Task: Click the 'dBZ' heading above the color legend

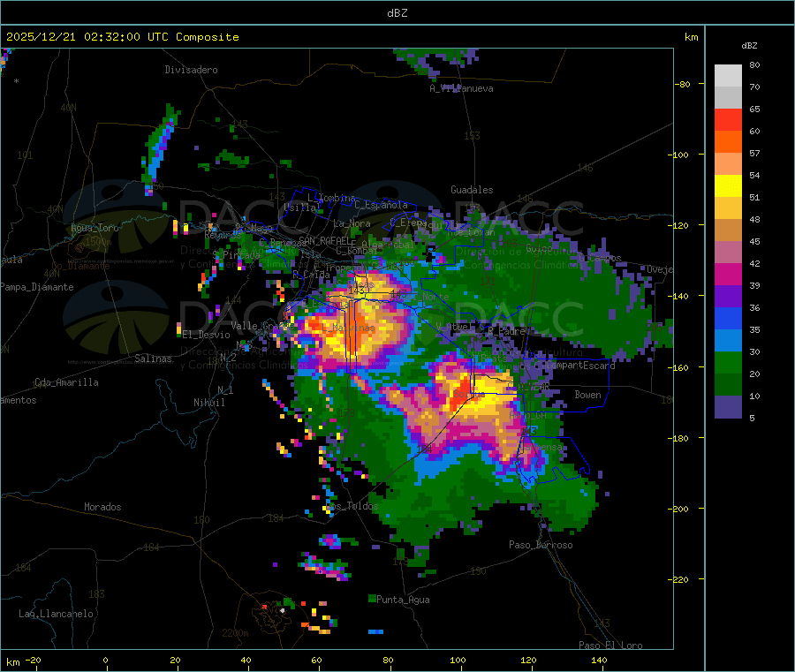Action: (x=749, y=46)
